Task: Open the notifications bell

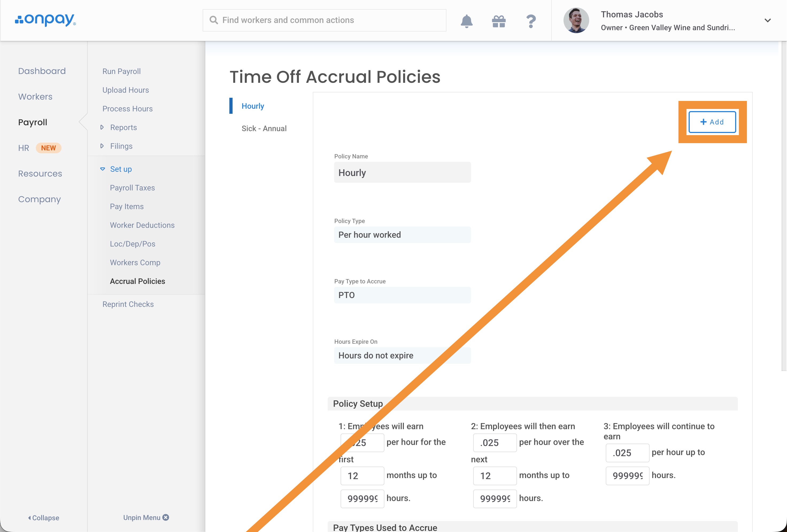Action: [466, 21]
